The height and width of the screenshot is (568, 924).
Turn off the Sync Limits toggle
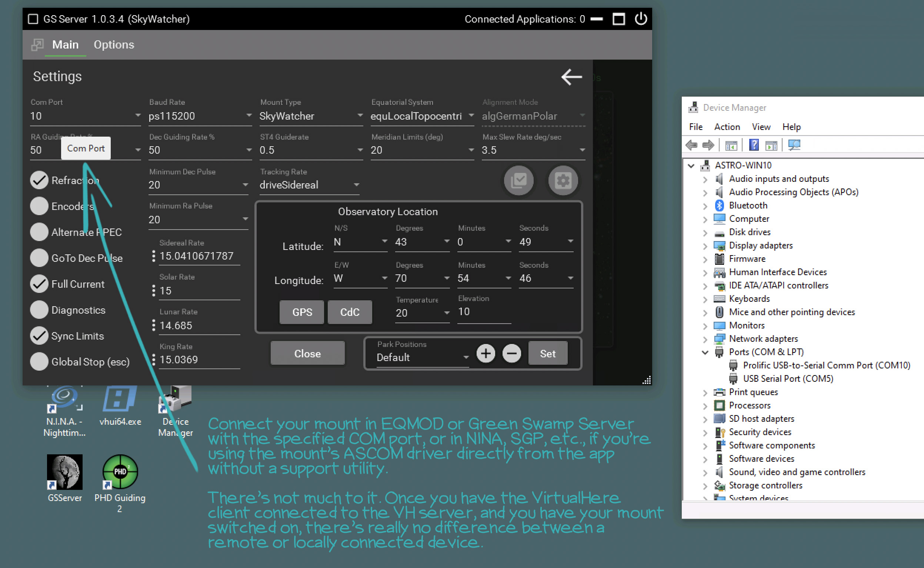39,336
